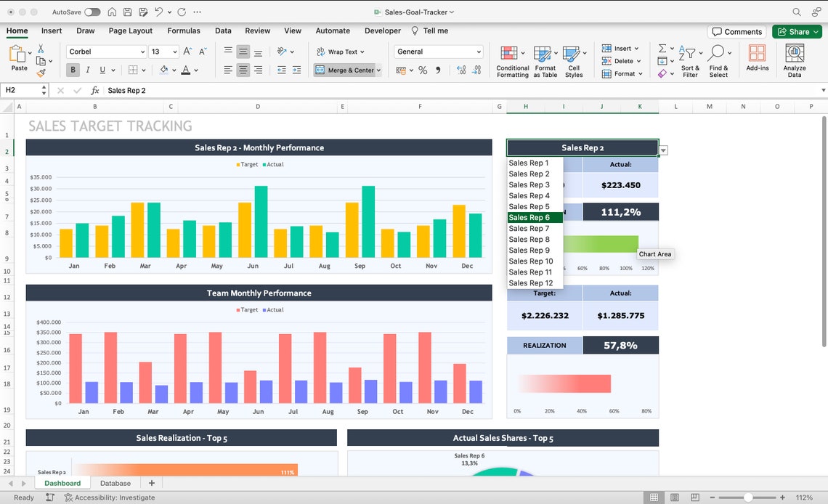Viewport: 828px width, 504px height.
Task: Expand the Number Format dropdown
Action: 478,52
